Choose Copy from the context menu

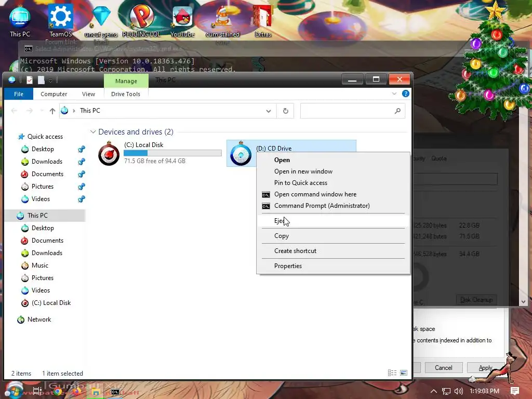click(x=333, y=236)
